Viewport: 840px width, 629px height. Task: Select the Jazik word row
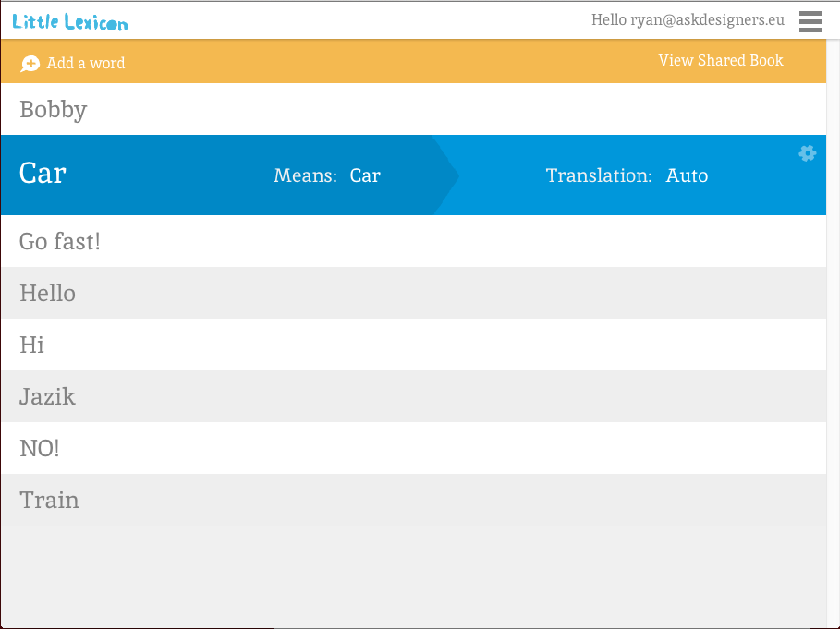[x=413, y=396]
